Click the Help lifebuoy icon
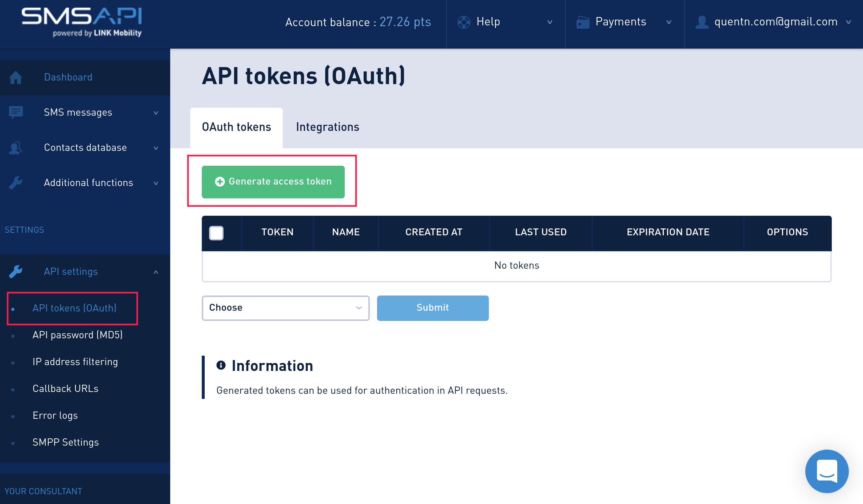 464,22
